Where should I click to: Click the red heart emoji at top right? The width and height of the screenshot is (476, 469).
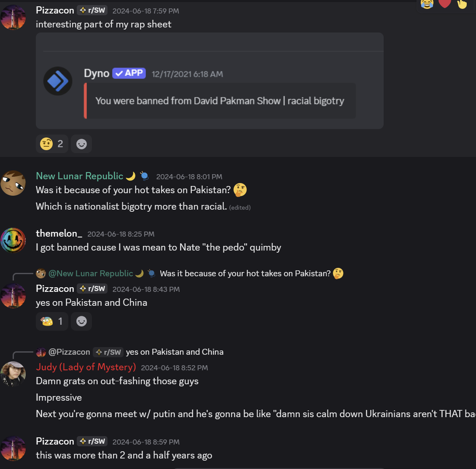click(x=445, y=4)
